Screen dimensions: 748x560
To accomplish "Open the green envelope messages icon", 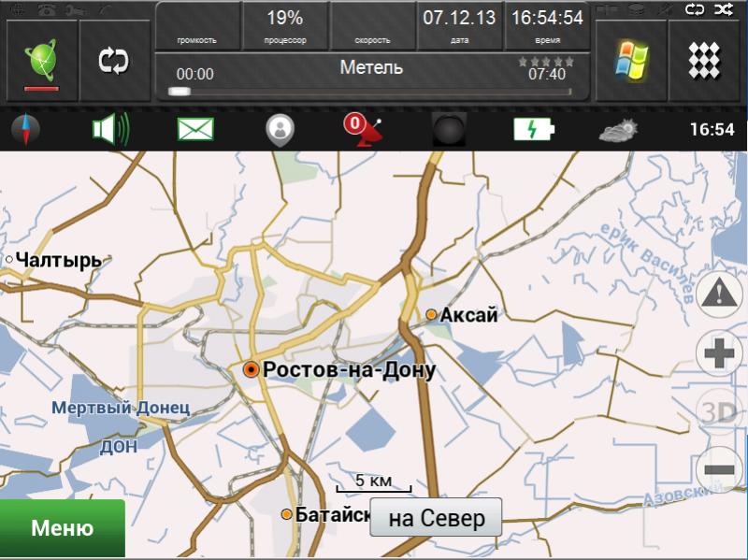I will pos(195,129).
